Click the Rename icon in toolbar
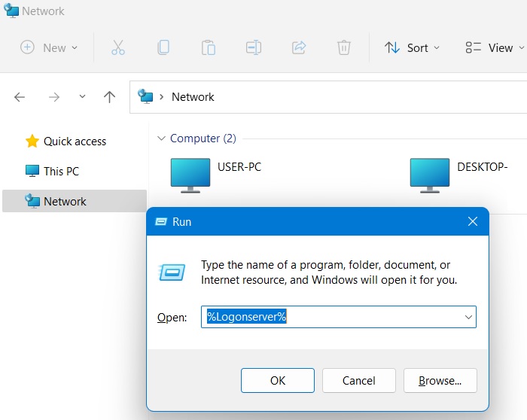 click(x=254, y=47)
